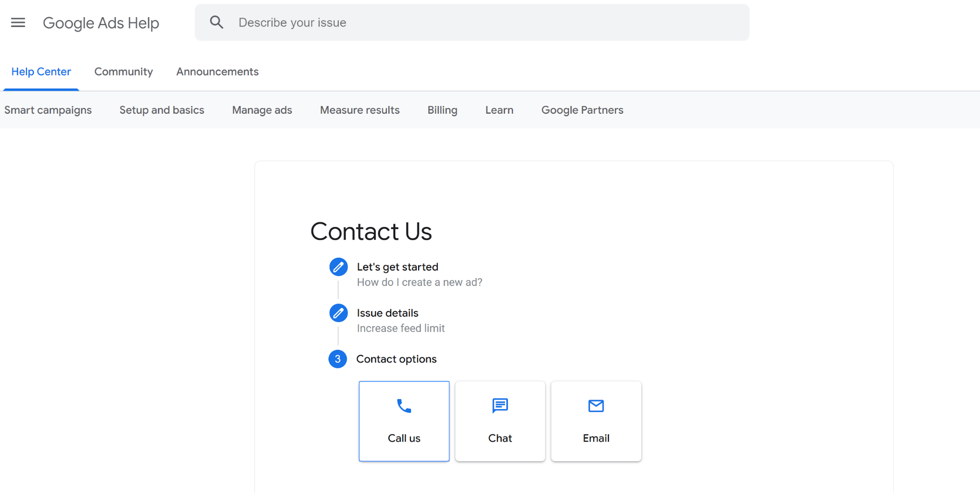This screenshot has height=493, width=980.
Task: Choose the Call us contact option
Action: pyautogui.click(x=404, y=421)
